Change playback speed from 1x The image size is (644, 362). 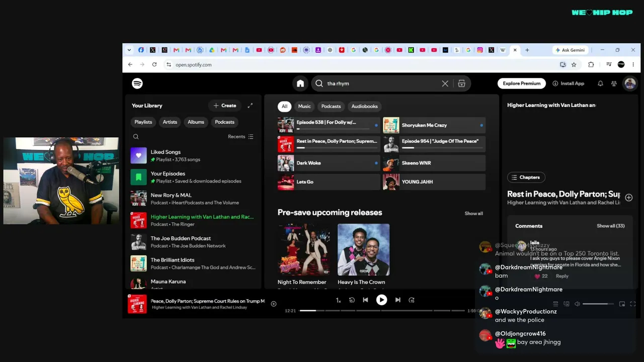338,300
